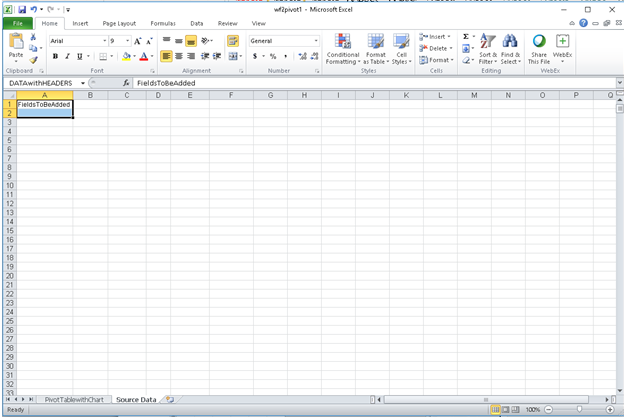
Task: Switch to Page Layout view in status bar
Action: tap(505, 409)
